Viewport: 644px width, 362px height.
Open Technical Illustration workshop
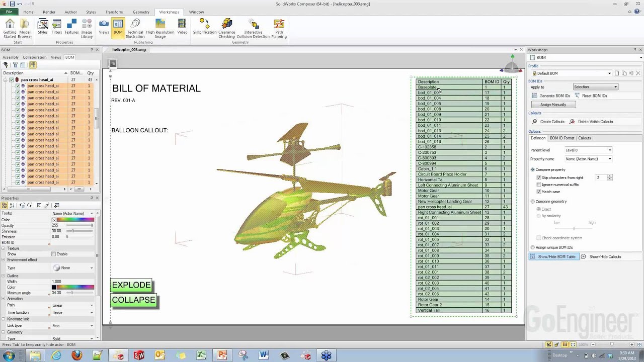[x=135, y=29]
